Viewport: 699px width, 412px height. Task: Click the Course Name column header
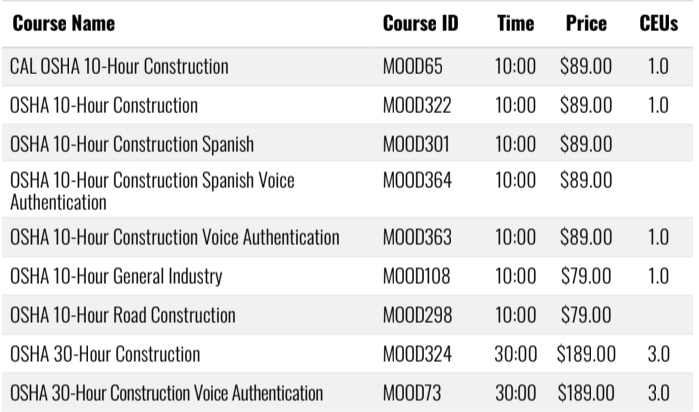tap(64, 23)
